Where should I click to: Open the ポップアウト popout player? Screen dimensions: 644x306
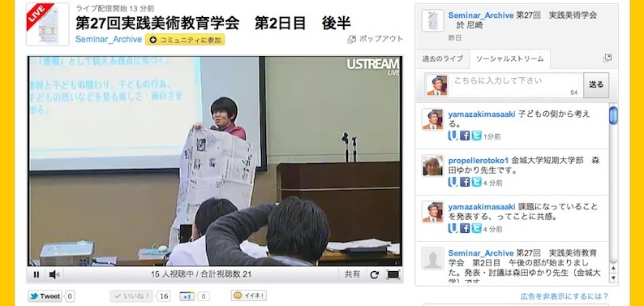[x=376, y=39]
